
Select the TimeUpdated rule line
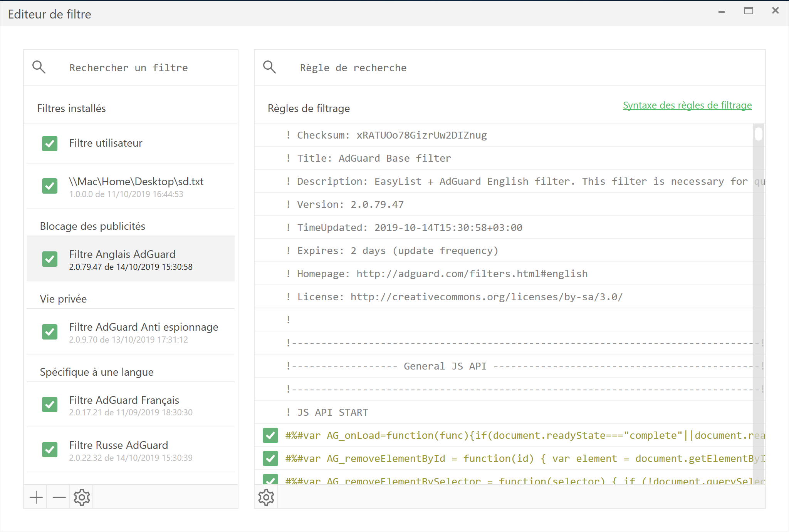pos(504,228)
